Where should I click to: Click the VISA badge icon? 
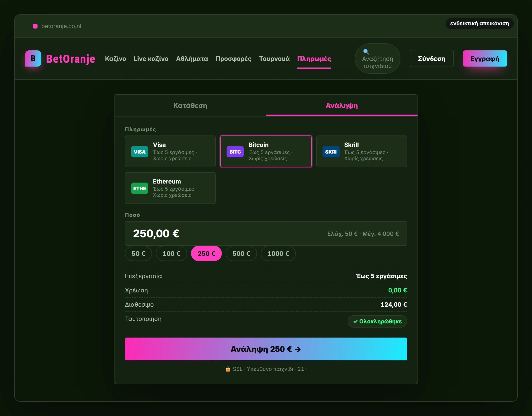140,152
